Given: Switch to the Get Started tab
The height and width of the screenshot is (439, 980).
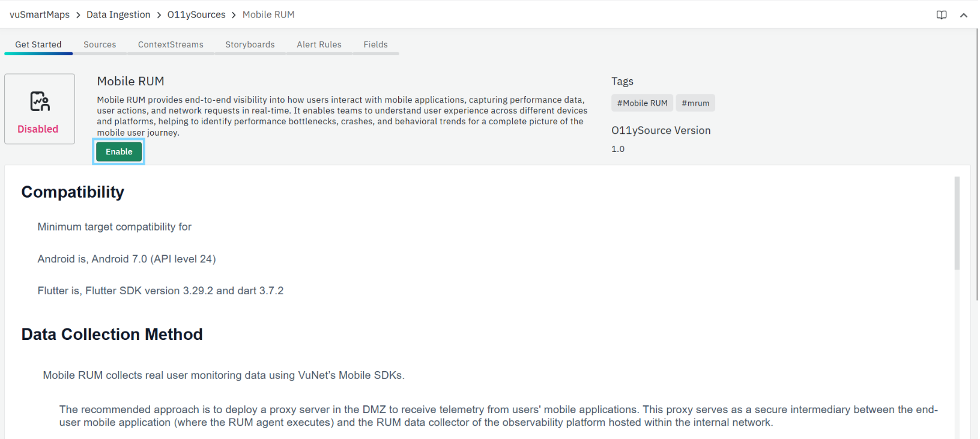Looking at the screenshot, I should point(38,44).
